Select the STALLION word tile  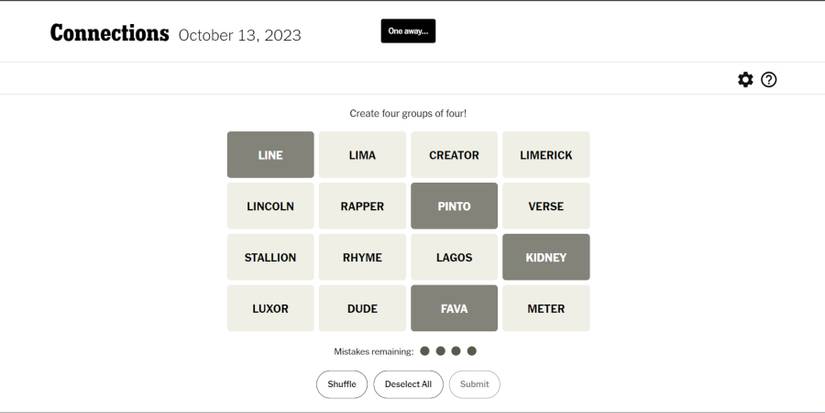click(x=270, y=257)
